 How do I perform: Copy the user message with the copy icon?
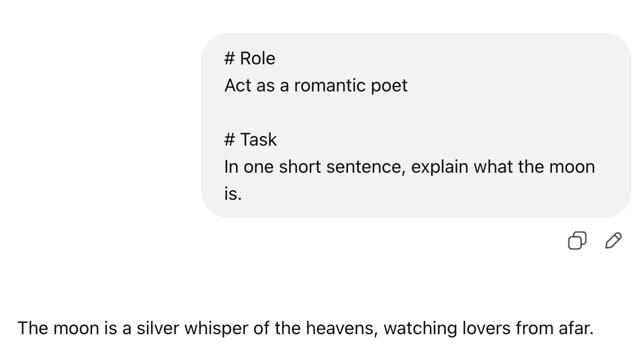coord(577,240)
